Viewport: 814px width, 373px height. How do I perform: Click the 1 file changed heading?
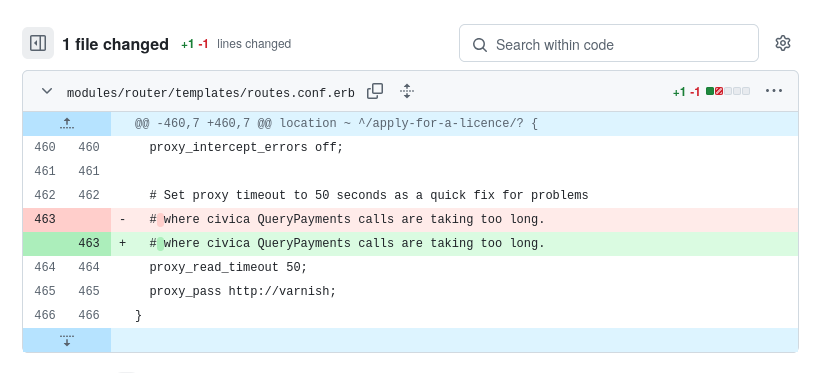coord(115,44)
